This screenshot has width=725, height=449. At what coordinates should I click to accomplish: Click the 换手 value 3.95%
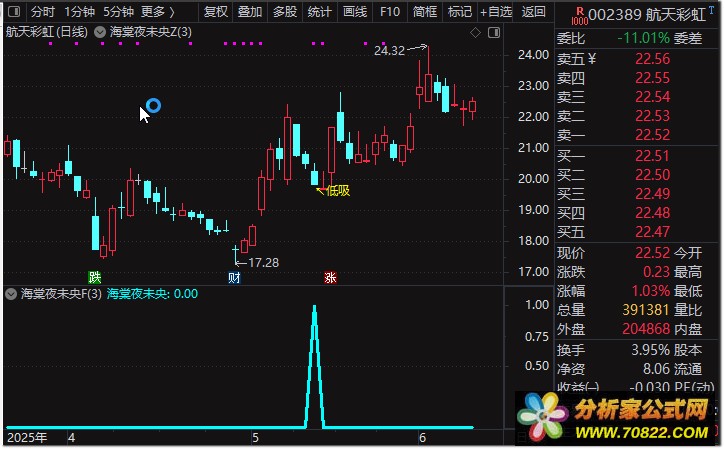click(651, 350)
